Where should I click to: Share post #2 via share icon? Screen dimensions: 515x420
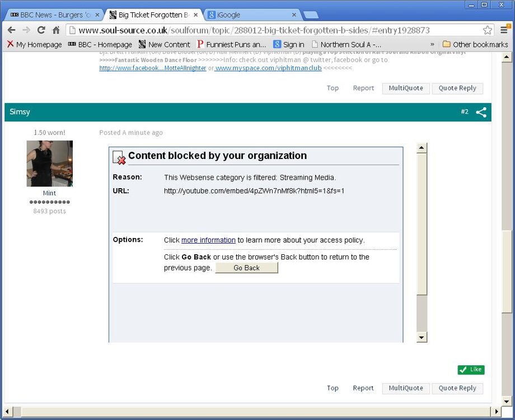(x=481, y=112)
